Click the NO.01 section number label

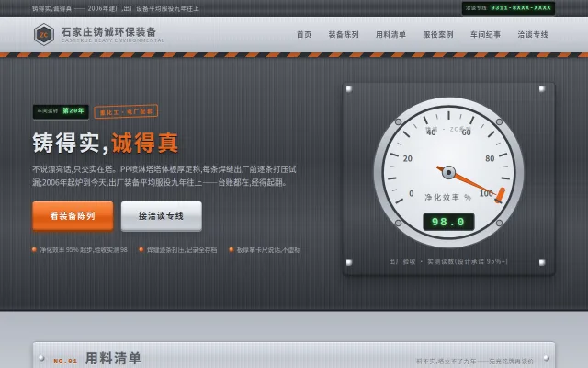tap(65, 361)
